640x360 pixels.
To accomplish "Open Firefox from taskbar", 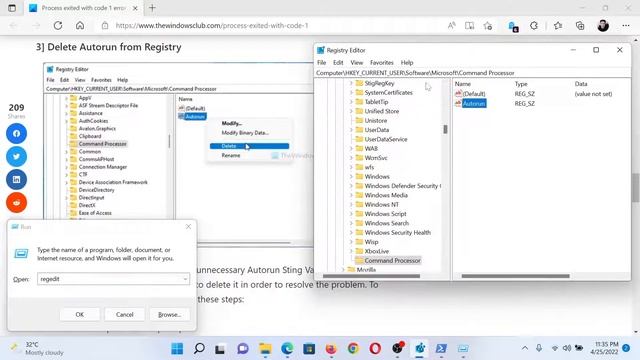I will coord(331,349).
